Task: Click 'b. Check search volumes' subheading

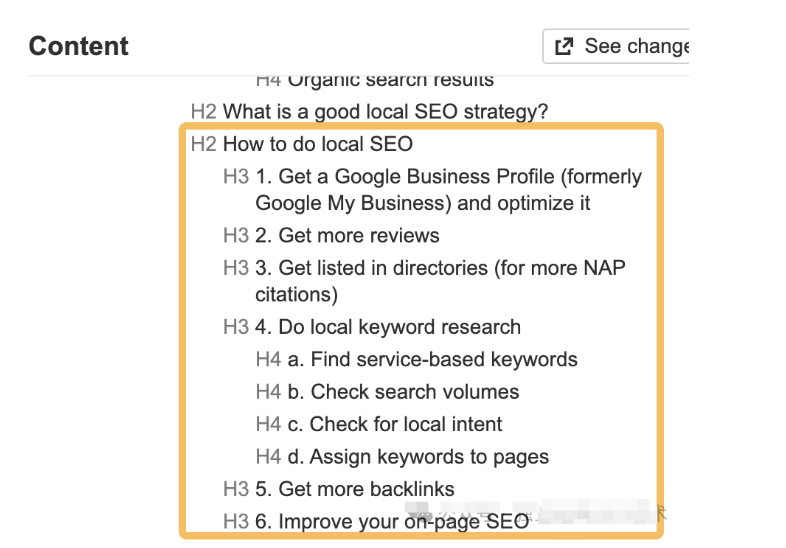Action: 403,392
